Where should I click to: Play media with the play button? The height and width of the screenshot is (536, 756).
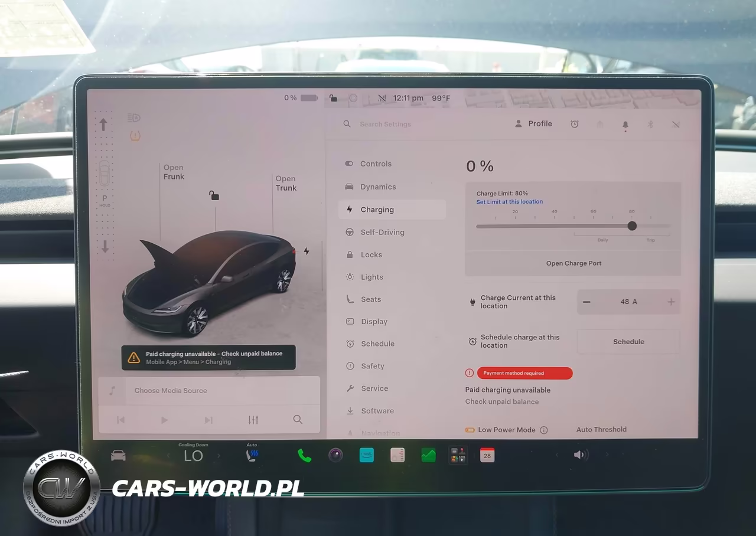[x=164, y=420]
